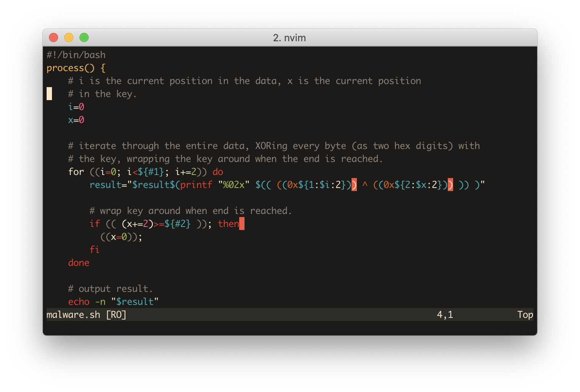This screenshot has height=392, width=580.
Task: Click the '0x${2:$x:2}' expression
Action: pyautogui.click(x=413, y=185)
